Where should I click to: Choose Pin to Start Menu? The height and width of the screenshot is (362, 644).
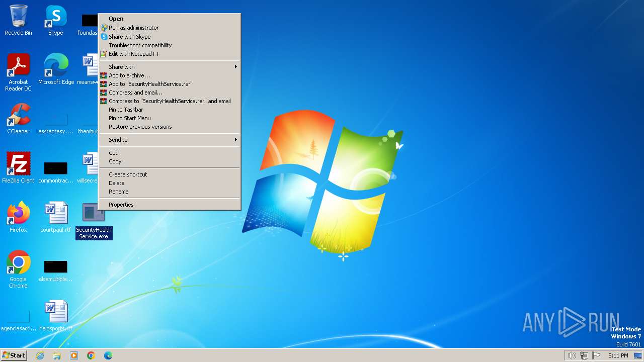pyautogui.click(x=170, y=118)
